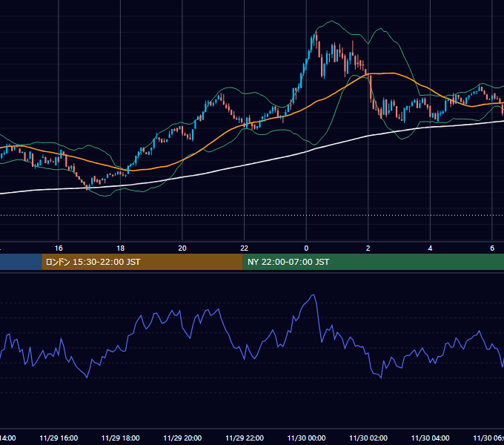Click the 11/29 20:00 date label
Viewport: 504px width, 445px height.
click(x=182, y=438)
